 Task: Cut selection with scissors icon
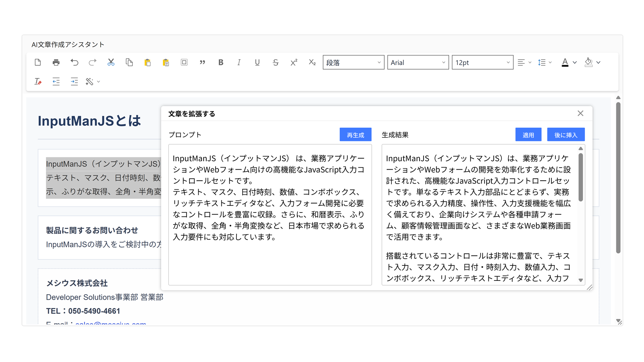(x=111, y=62)
